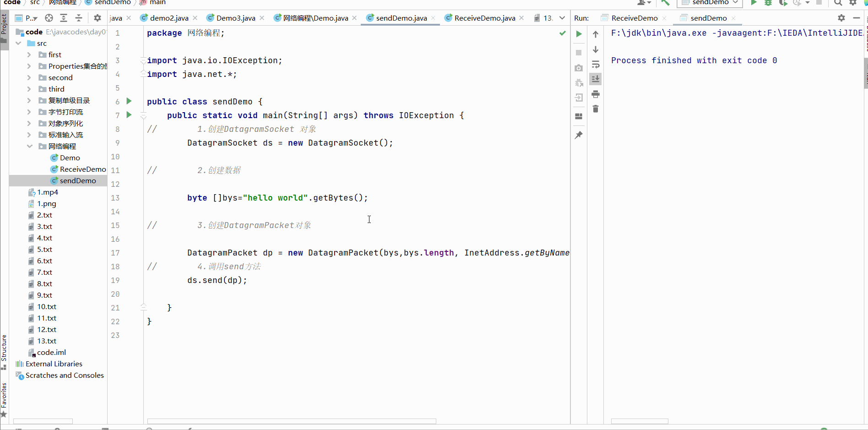Collapse all folders in project tree

79,18
